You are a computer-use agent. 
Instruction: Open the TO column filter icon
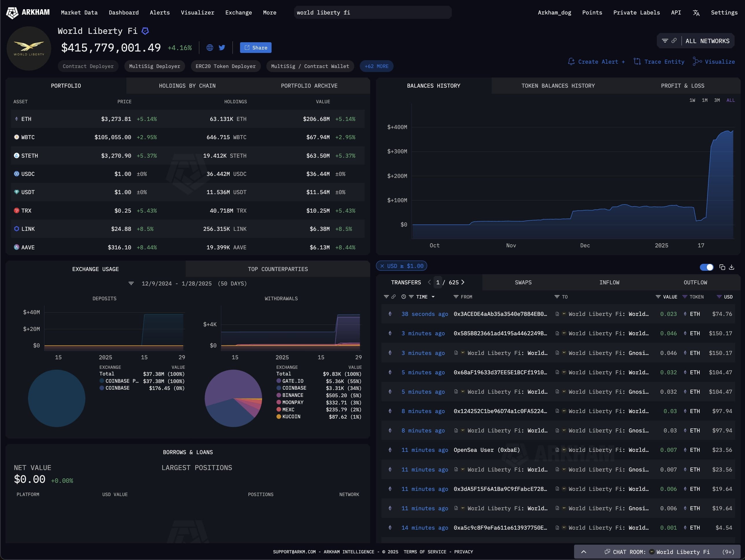tap(557, 297)
